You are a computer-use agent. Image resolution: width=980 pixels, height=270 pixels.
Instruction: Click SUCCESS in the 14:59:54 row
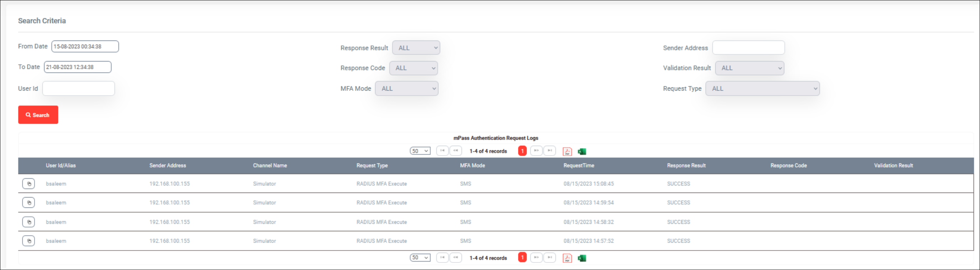click(678, 203)
